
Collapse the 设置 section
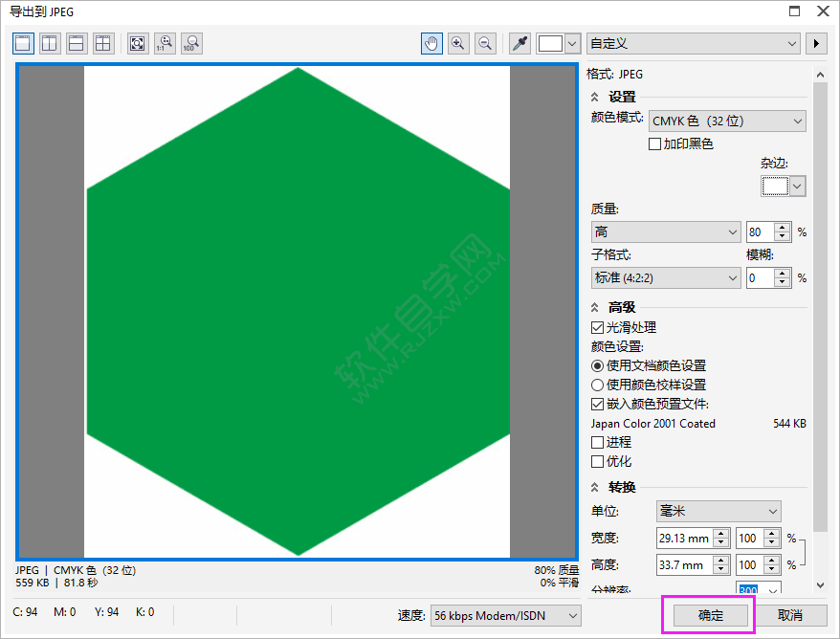coord(595,97)
